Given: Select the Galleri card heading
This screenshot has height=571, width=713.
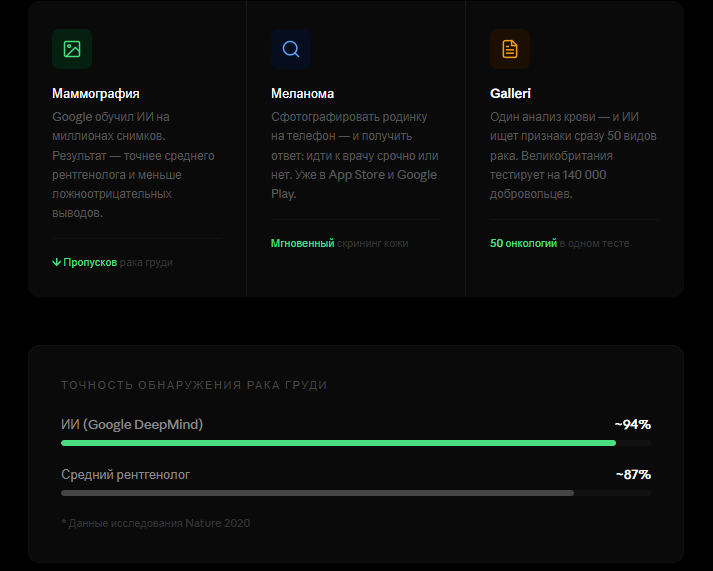Looking at the screenshot, I should pos(510,94).
